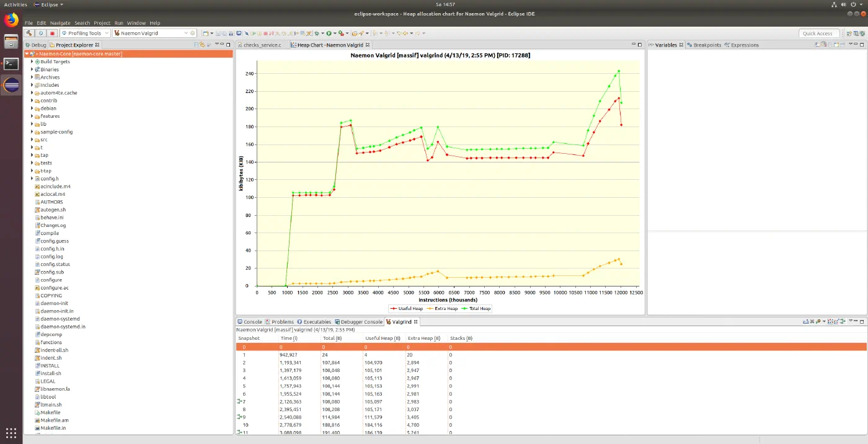
Task: Expand the tests folder
Action: pos(32,163)
